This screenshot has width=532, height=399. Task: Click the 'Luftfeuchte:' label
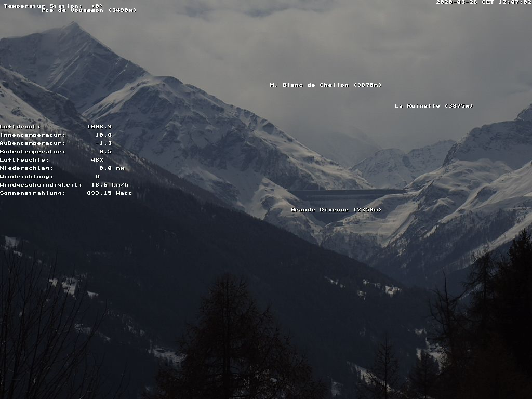click(24, 160)
